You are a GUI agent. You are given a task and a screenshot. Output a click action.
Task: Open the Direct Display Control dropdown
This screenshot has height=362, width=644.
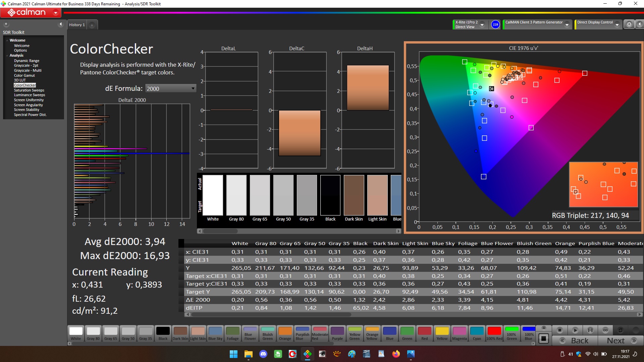[617, 24]
